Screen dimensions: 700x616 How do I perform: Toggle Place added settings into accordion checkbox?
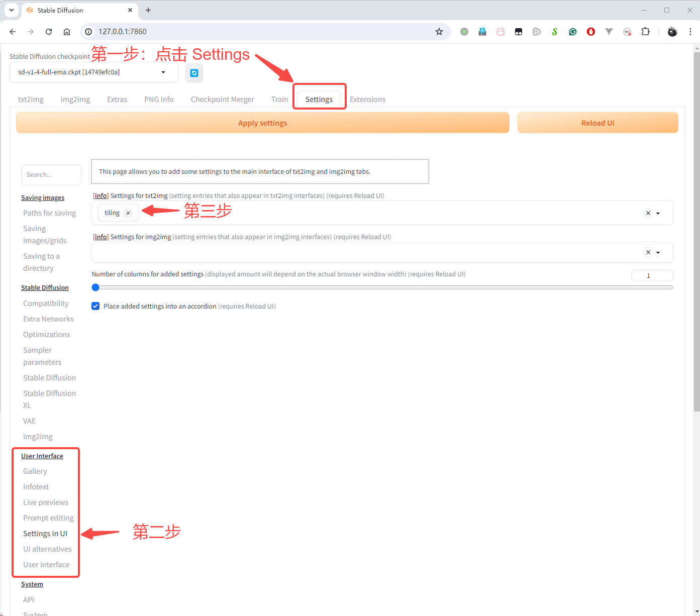pos(95,306)
